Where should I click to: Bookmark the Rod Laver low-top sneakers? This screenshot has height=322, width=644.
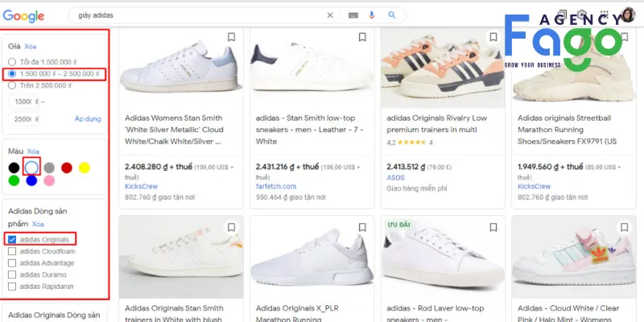pos(493,227)
